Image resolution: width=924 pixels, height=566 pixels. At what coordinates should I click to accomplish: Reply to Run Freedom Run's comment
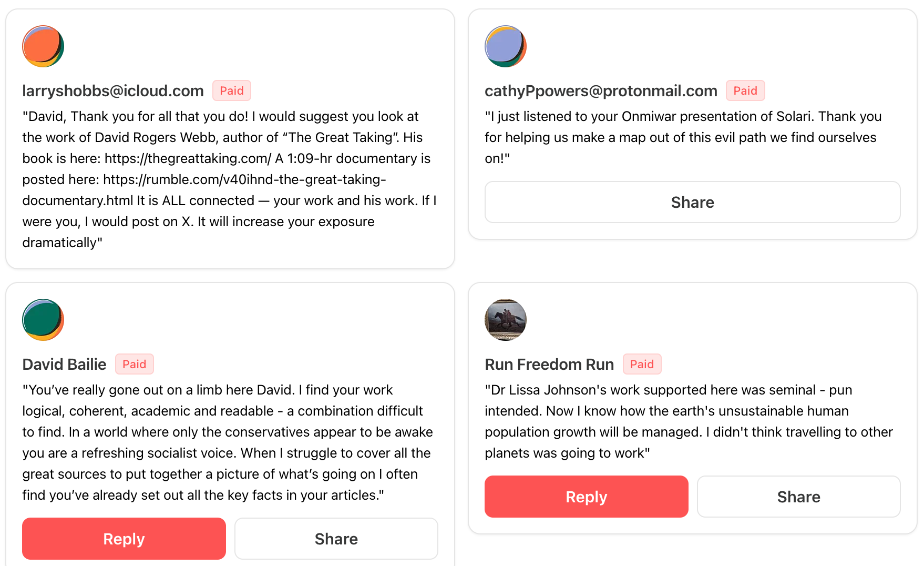click(x=587, y=497)
